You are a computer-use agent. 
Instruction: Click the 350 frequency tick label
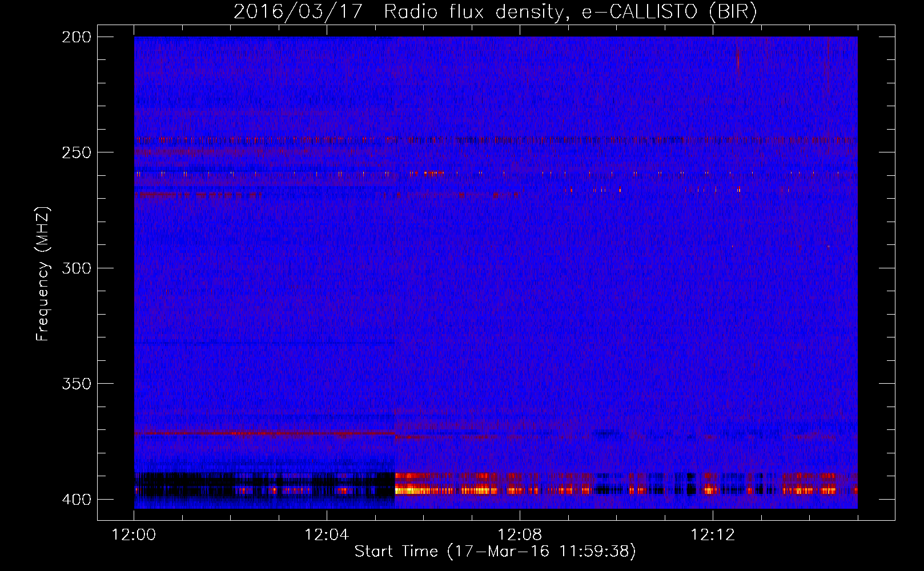click(x=77, y=384)
